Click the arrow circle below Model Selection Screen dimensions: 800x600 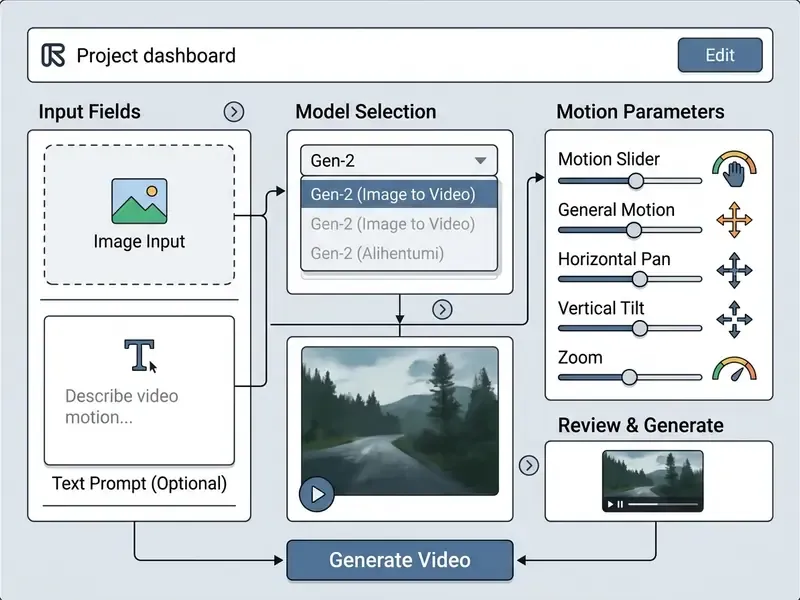pos(442,309)
